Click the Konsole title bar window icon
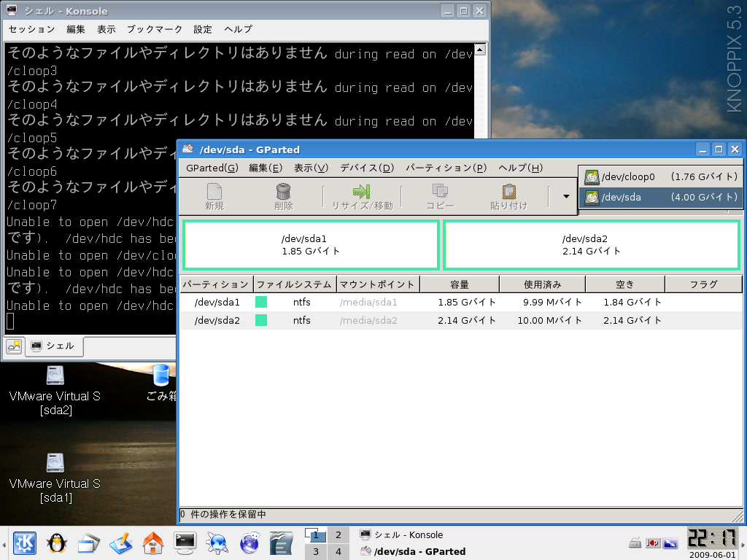The image size is (747, 560). click(12, 10)
